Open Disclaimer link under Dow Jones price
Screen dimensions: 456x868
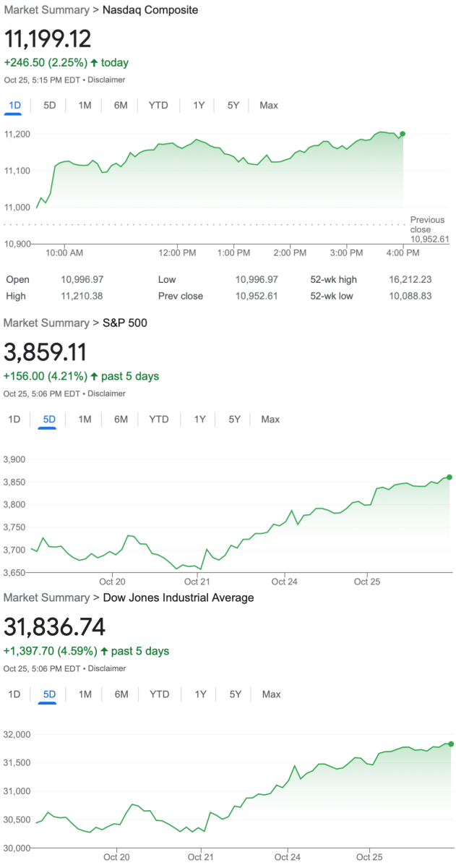click(x=107, y=668)
